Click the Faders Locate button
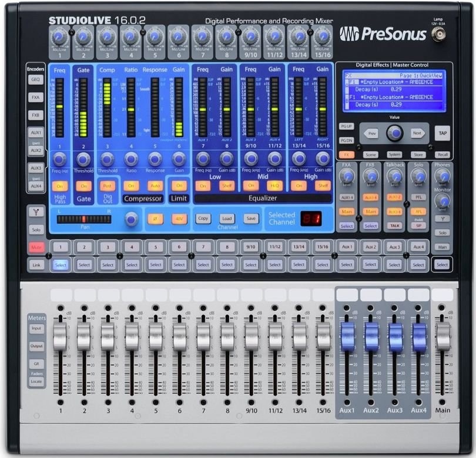The image size is (476, 458). coord(36,382)
